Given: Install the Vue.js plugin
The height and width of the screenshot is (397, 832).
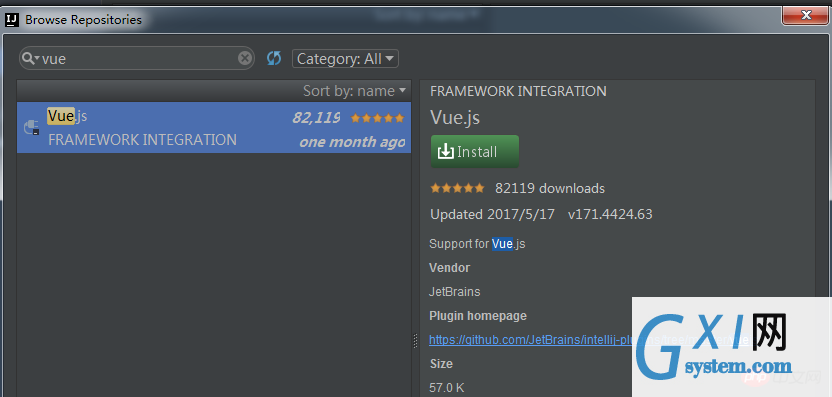Looking at the screenshot, I should tap(475, 152).
